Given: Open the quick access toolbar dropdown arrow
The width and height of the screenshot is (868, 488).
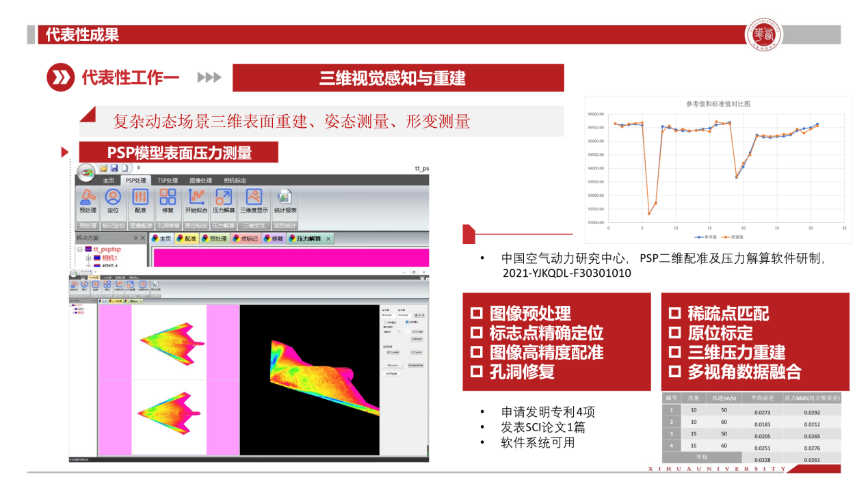Looking at the screenshot, I should click(138, 167).
